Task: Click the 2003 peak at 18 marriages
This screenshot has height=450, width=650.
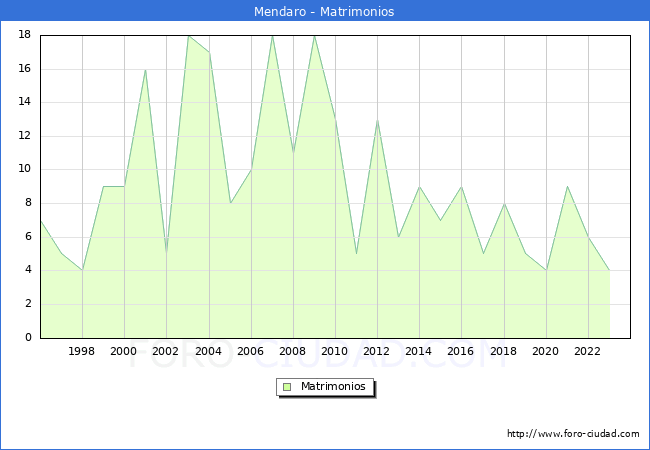Action: click(x=189, y=36)
